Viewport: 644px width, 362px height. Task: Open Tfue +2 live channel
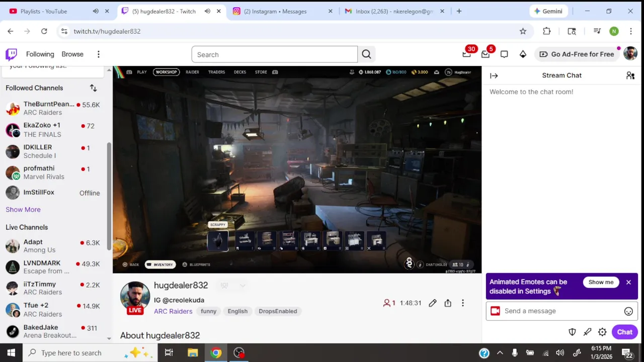tap(53, 310)
